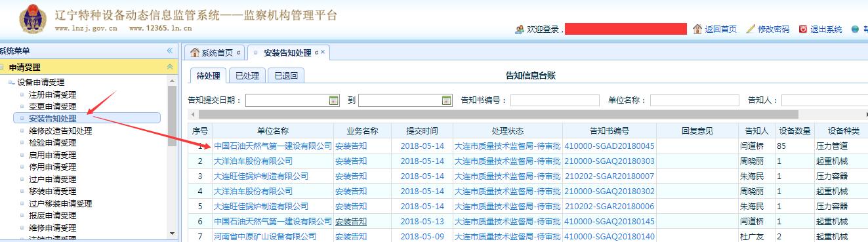Screen dimensions: 868x242
Task: Click the filter bar horizontal scrollbar thumb
Action: click(x=499, y=115)
